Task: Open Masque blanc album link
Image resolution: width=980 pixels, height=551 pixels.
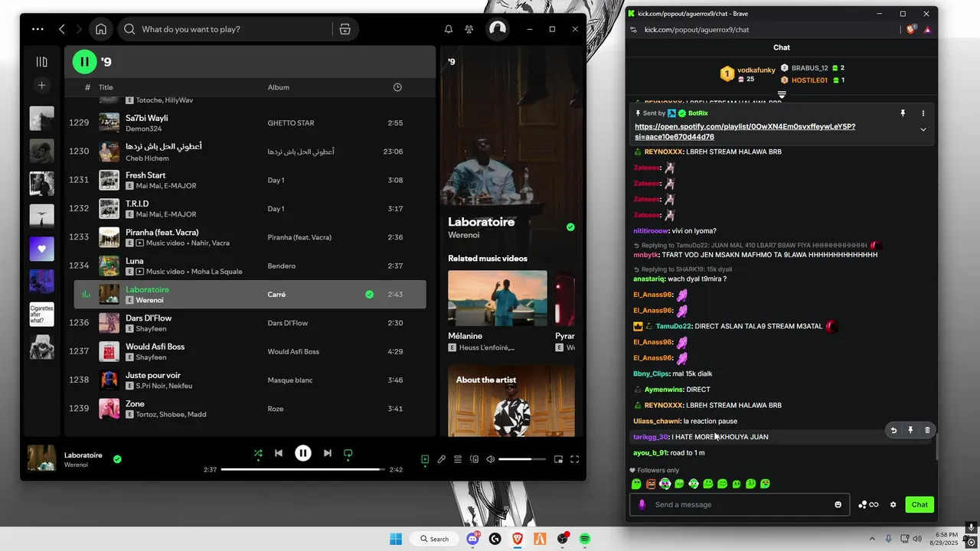Action: 290,380
